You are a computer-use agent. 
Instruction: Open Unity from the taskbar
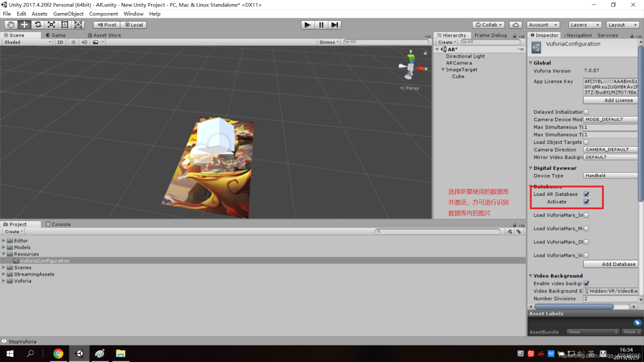pos(79,353)
